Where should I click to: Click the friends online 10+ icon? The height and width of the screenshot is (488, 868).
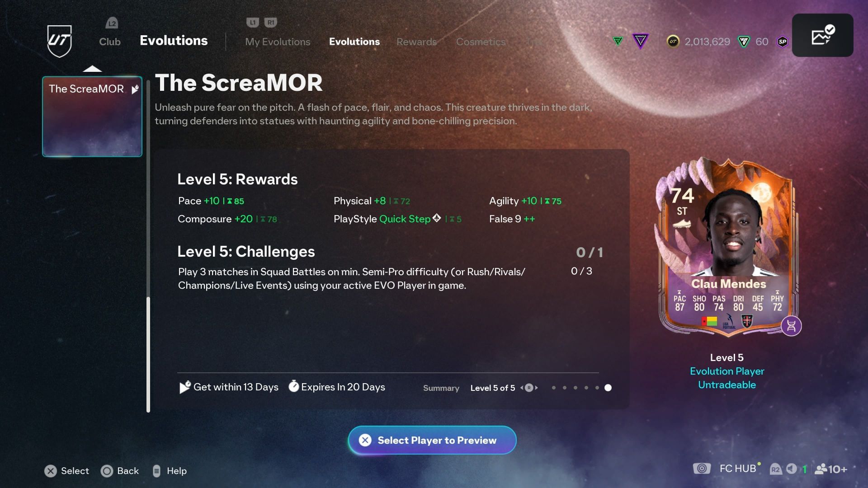[x=830, y=469]
